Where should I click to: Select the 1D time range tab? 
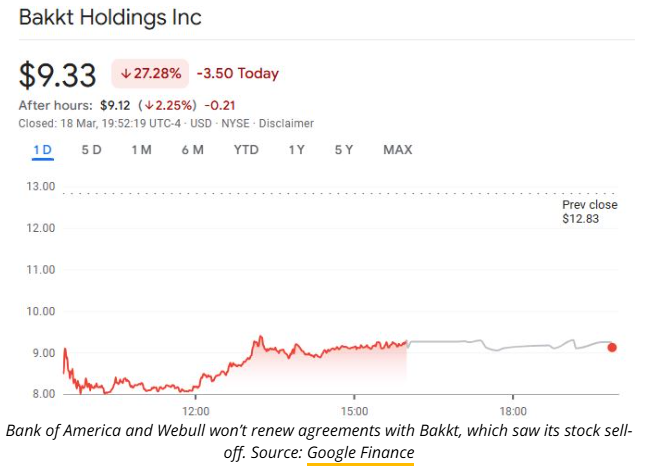pos(42,150)
